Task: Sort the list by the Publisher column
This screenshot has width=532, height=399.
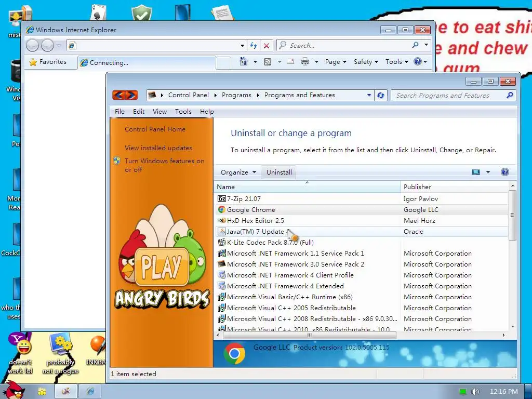Action: coord(455,187)
